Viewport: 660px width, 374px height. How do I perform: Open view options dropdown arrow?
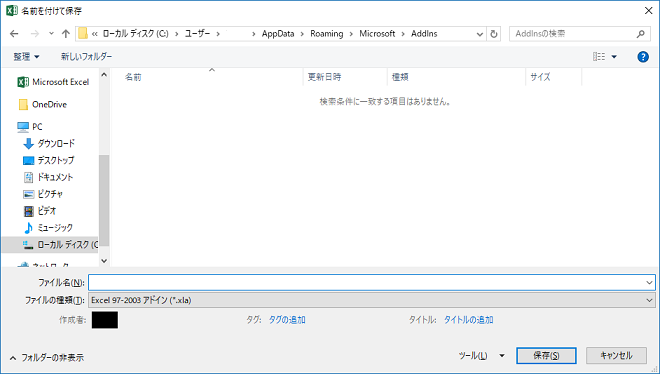tap(614, 57)
